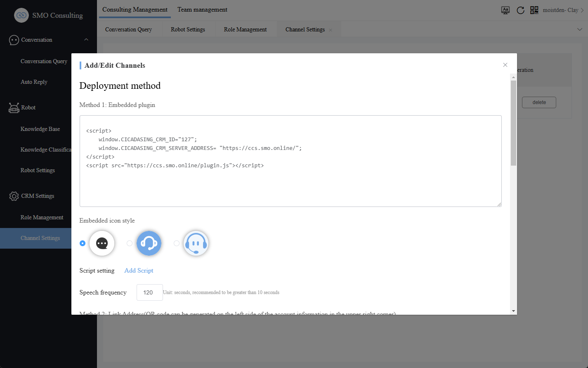588x368 pixels.
Task: Choose the black chat bubble icon style
Action: (102, 243)
